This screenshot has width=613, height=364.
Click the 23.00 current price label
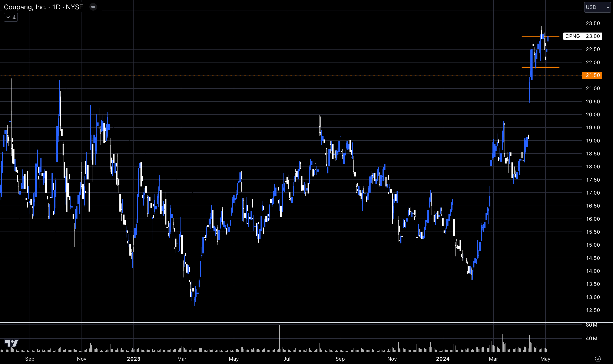point(593,36)
